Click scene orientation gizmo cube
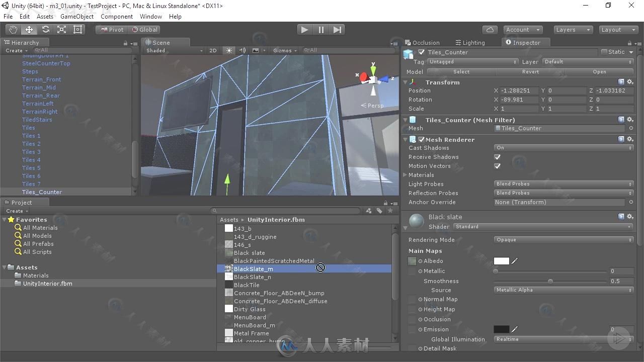Image resolution: width=644 pixels, height=362 pixels. click(373, 79)
